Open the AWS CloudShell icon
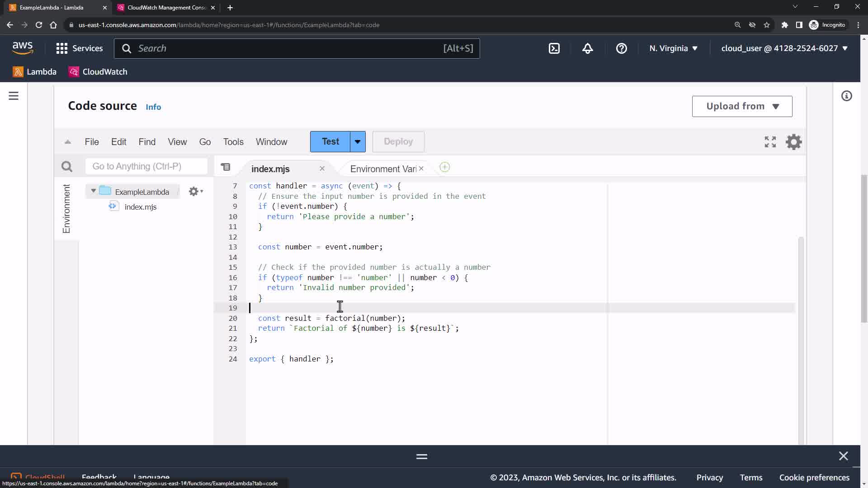 pyautogui.click(x=554, y=48)
